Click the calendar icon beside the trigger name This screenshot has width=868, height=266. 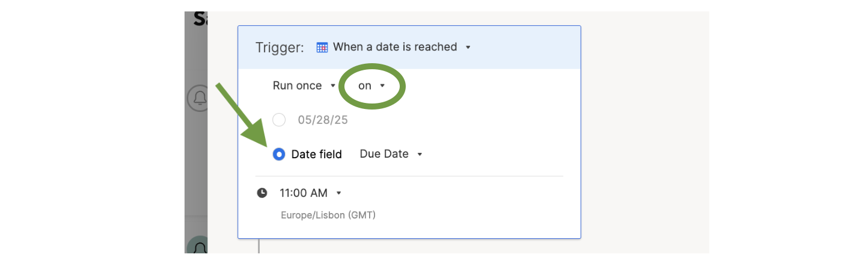click(x=322, y=47)
